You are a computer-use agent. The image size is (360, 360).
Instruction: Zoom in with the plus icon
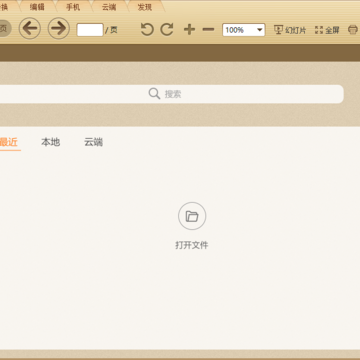(189, 30)
